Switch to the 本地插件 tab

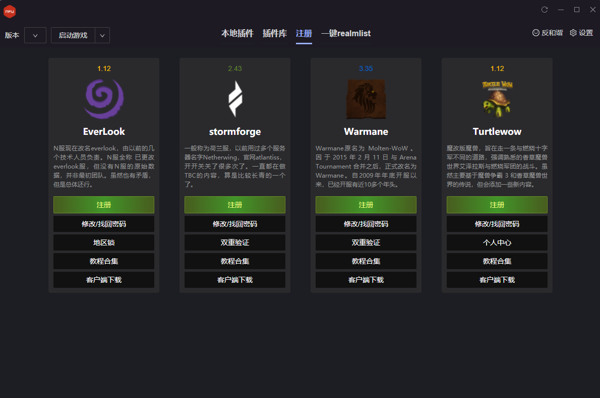(x=237, y=33)
